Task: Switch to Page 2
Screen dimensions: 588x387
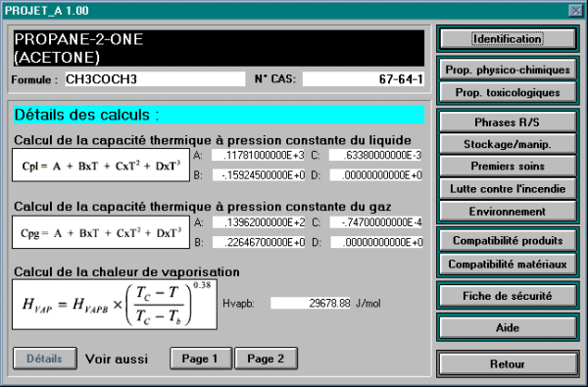Action: pyautogui.click(x=266, y=359)
